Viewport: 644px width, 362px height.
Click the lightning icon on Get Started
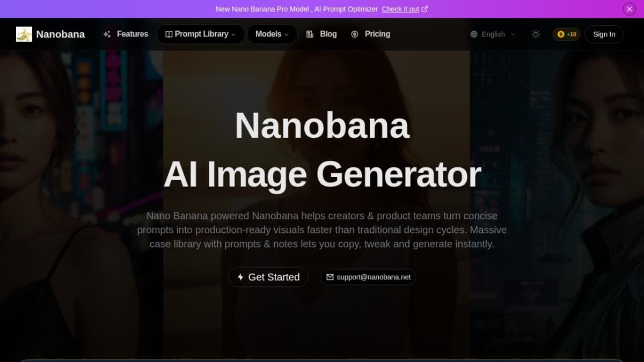click(x=240, y=277)
